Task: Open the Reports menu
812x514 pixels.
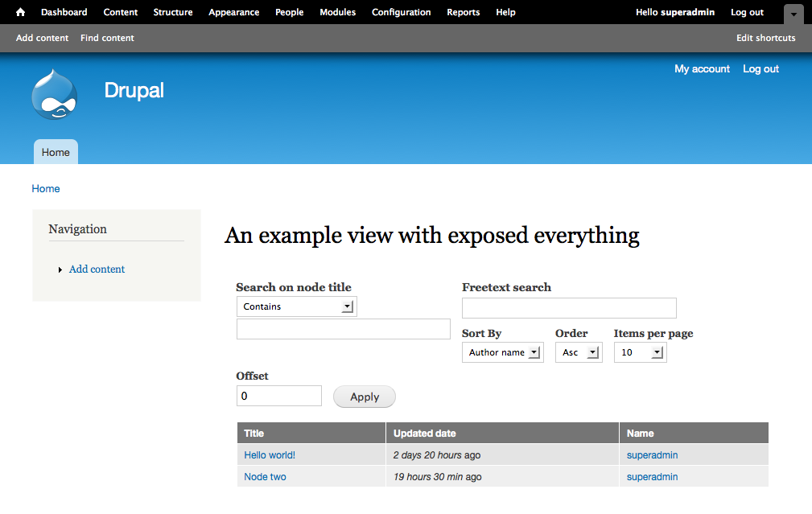Action: [x=463, y=12]
